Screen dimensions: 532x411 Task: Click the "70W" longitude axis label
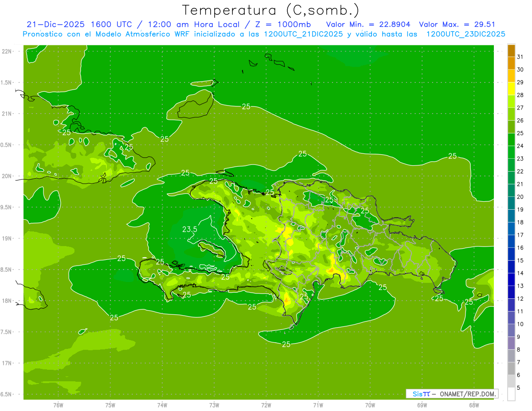point(370,405)
